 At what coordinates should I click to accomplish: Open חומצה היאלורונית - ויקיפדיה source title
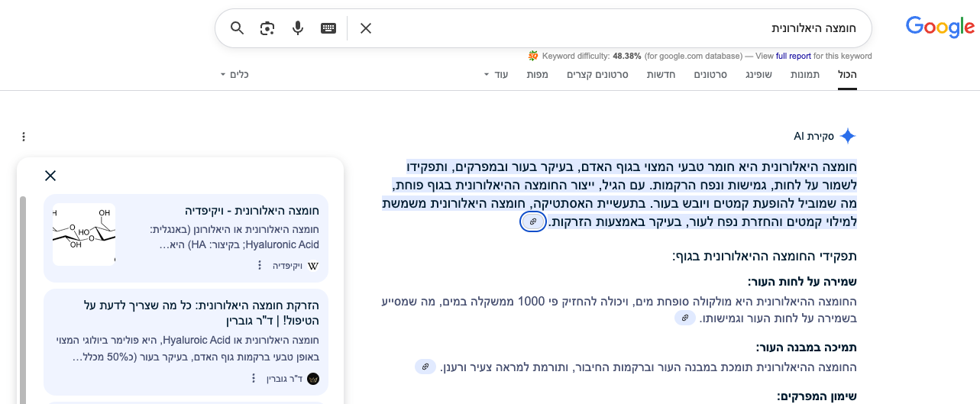point(252,211)
